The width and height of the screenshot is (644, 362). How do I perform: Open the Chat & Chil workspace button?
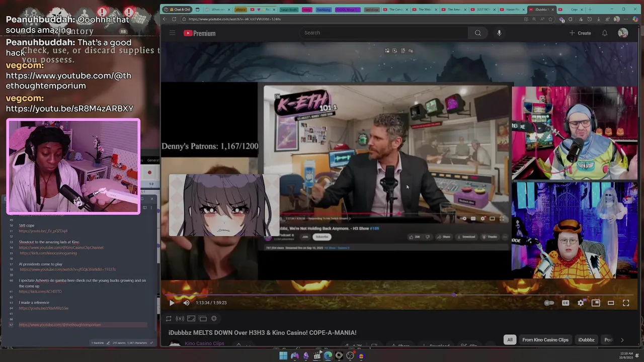(x=177, y=9)
